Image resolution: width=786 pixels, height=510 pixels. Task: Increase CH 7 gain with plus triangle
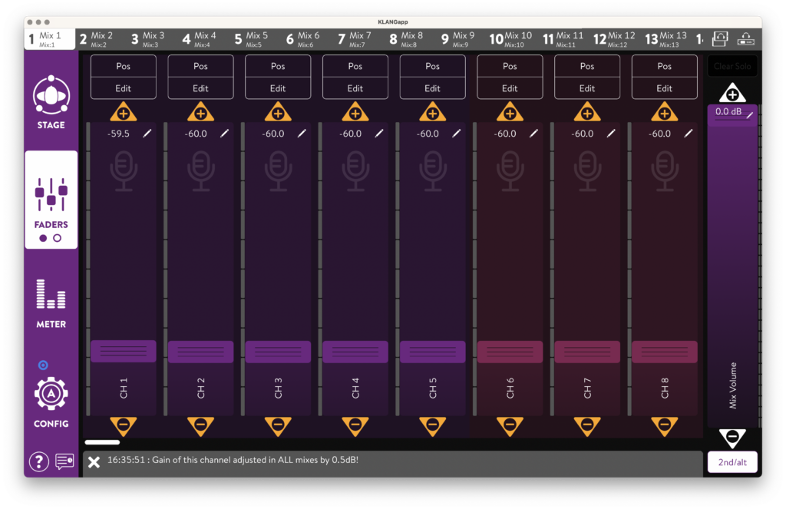(x=587, y=112)
